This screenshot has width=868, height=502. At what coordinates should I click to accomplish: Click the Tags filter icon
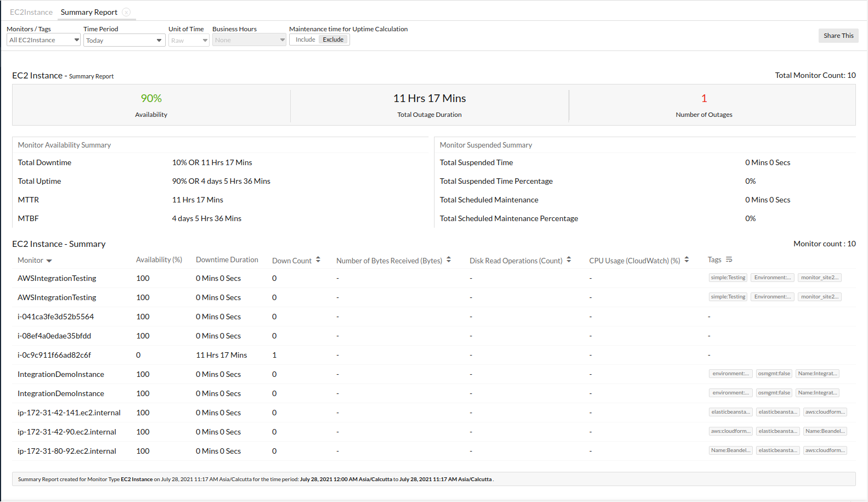coord(729,260)
